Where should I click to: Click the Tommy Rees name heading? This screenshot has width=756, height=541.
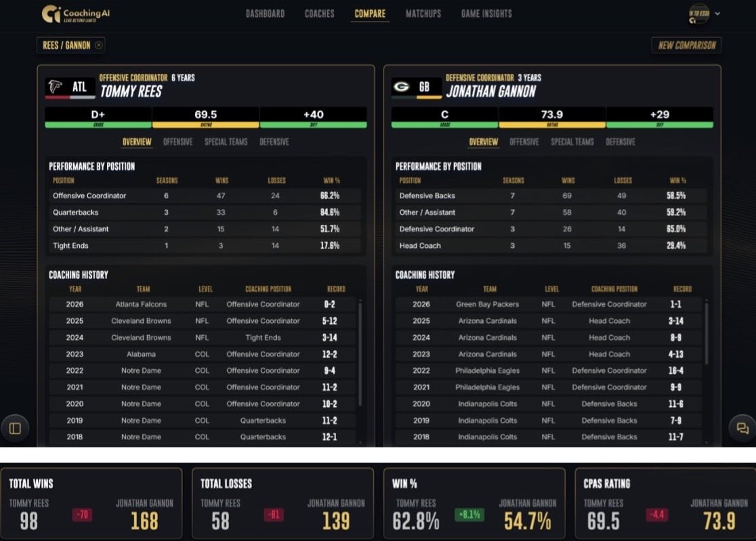pyautogui.click(x=131, y=91)
